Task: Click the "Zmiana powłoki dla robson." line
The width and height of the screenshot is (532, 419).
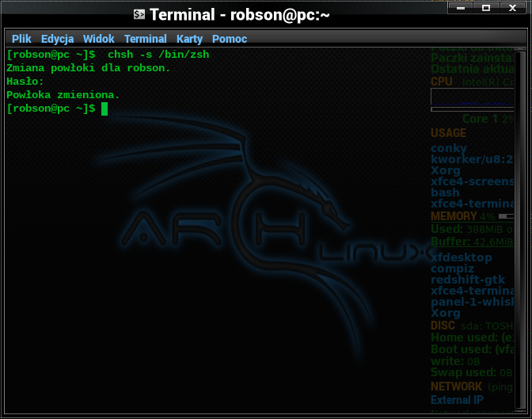Action: [88, 68]
